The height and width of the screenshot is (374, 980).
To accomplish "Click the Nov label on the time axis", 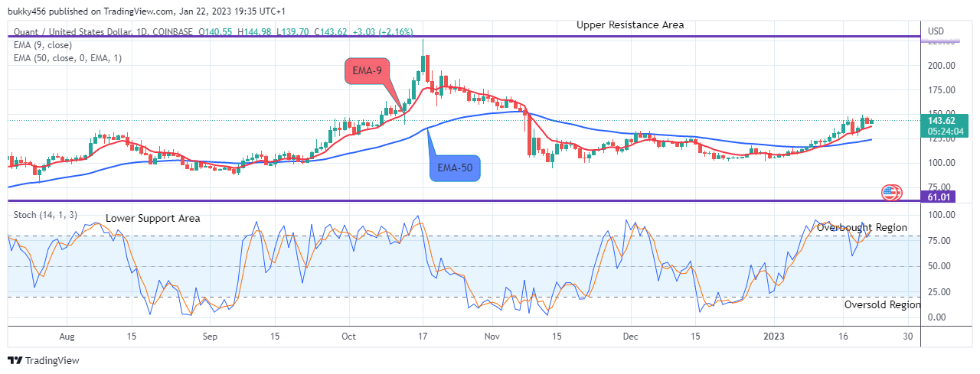I will (492, 337).
